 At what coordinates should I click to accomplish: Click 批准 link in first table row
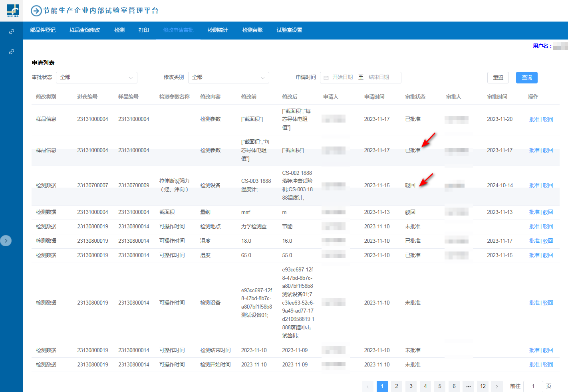(534, 119)
